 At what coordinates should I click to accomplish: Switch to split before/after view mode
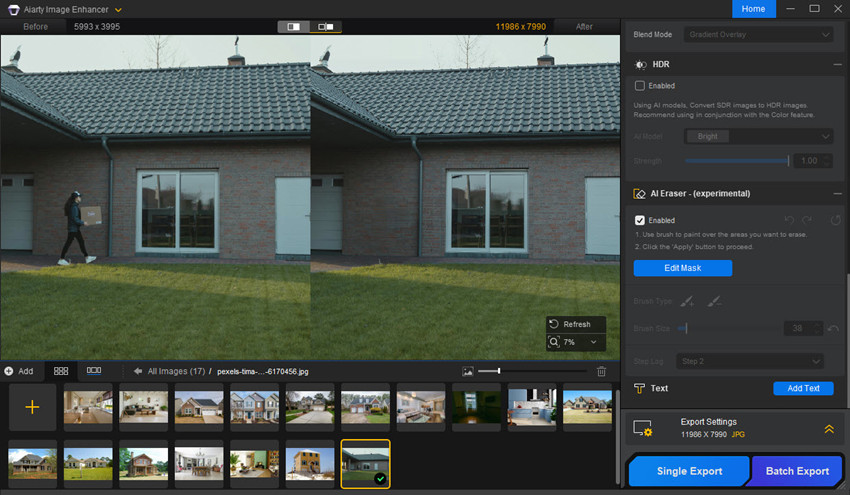click(326, 27)
